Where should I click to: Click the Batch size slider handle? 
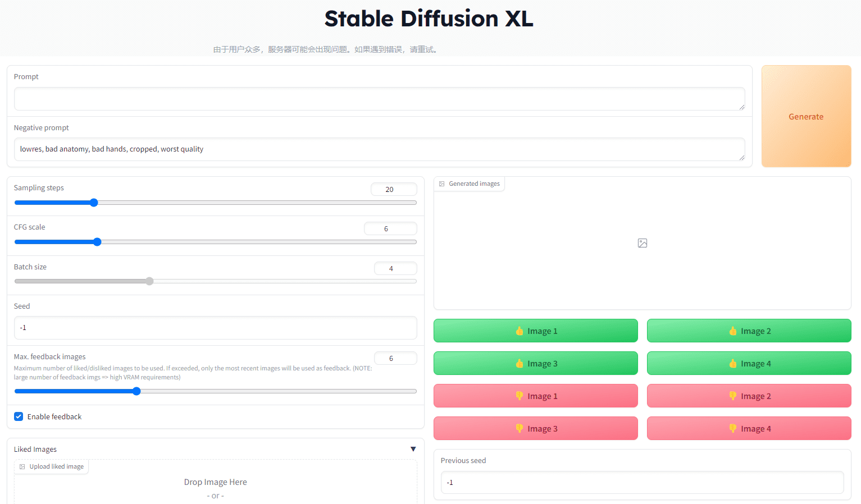tap(149, 281)
